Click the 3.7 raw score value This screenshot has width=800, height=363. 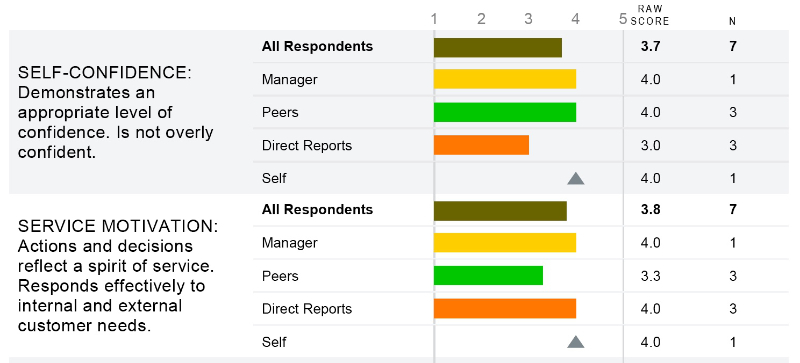pos(651,46)
